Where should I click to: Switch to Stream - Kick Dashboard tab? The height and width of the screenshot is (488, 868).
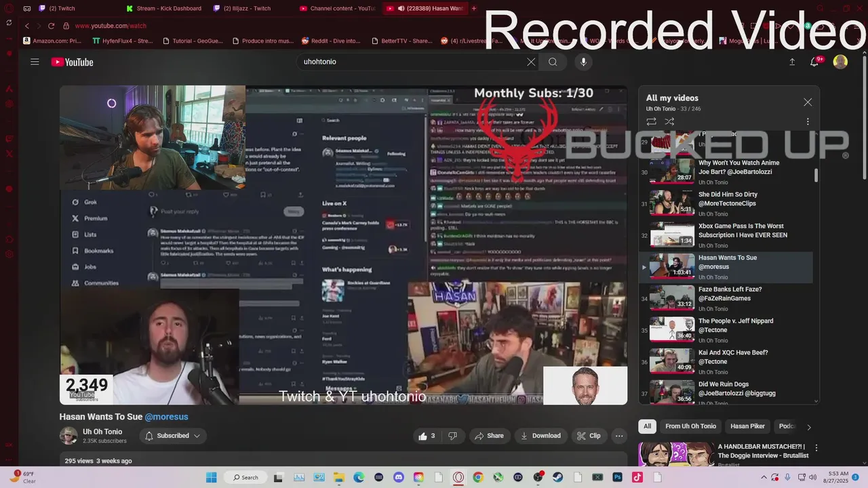(x=165, y=8)
